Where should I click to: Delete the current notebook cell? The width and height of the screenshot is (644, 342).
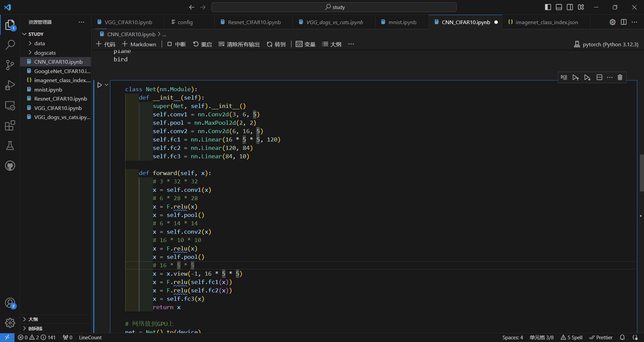(x=620, y=77)
